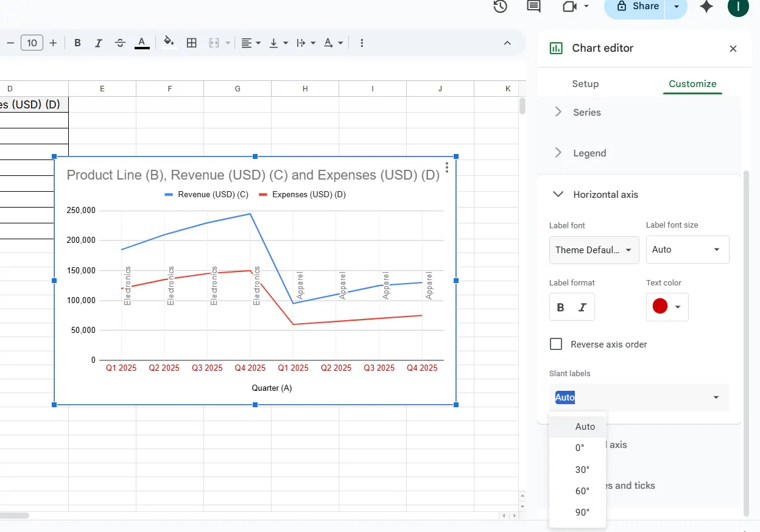The width and height of the screenshot is (760, 532).
Task: Click the Share button
Action: click(x=638, y=6)
